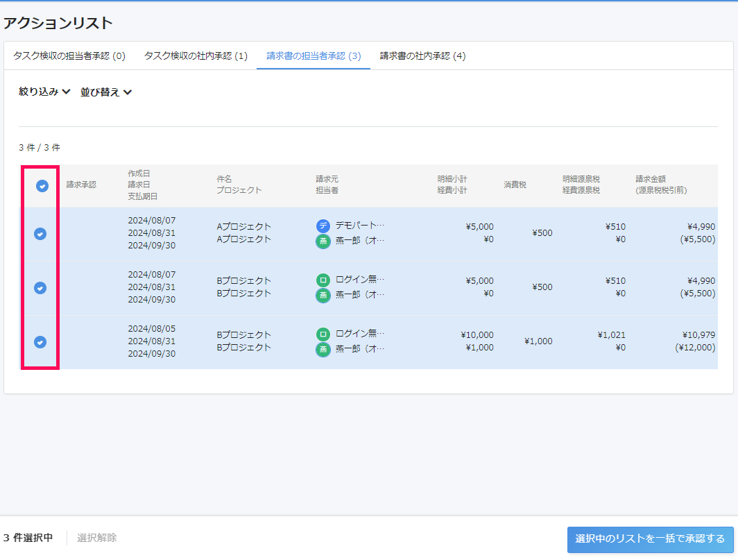
Task: Click the デモパート… requester name
Action: click(x=360, y=225)
